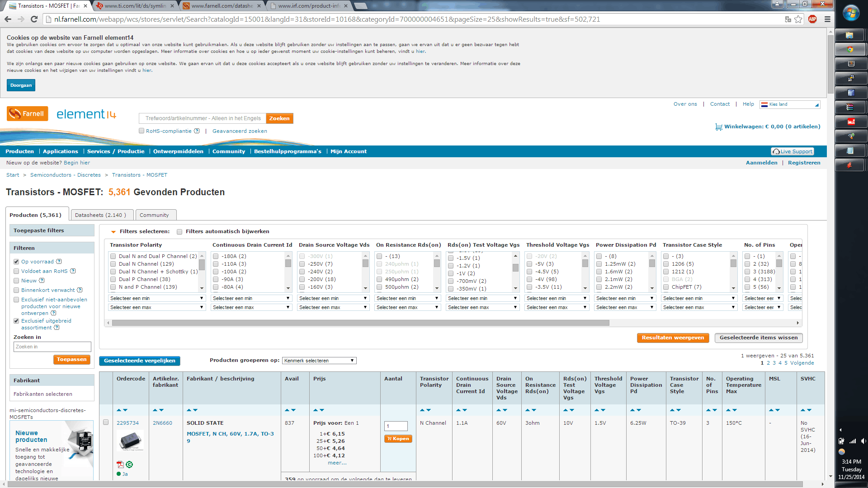
Task: Switch to the Datasheets tab
Action: (x=100, y=215)
